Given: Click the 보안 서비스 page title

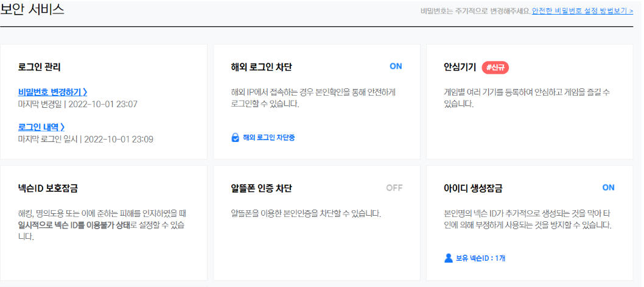Looking at the screenshot, I should pos(32,10).
